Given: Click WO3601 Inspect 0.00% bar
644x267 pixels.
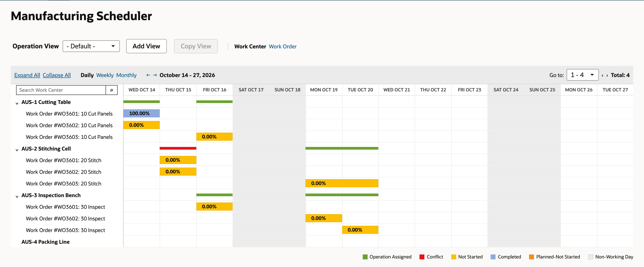Looking at the screenshot, I should click(x=214, y=207).
